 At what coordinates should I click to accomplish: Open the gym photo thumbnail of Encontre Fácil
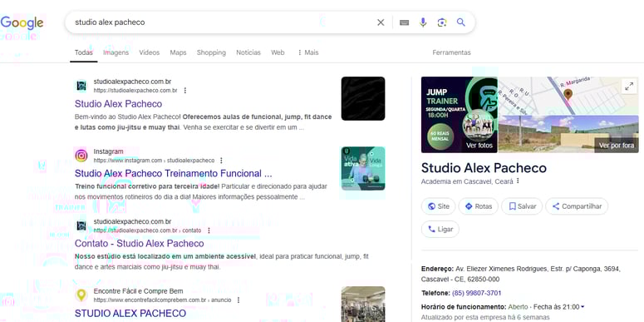click(x=363, y=305)
